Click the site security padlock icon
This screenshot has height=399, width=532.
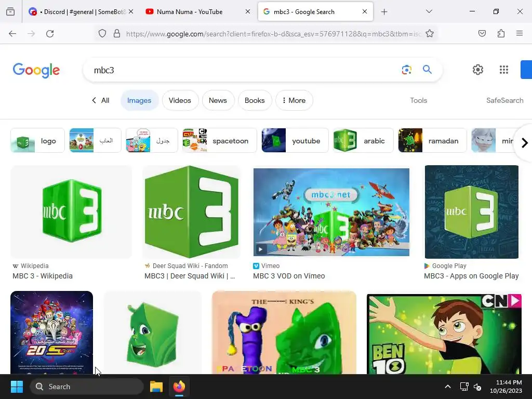click(x=117, y=34)
